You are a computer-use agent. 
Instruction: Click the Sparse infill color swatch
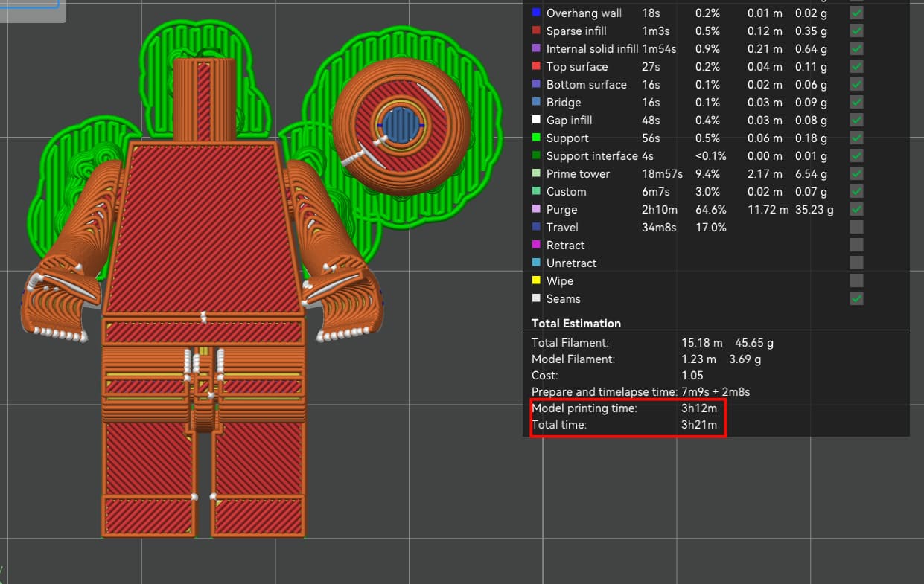click(536, 31)
